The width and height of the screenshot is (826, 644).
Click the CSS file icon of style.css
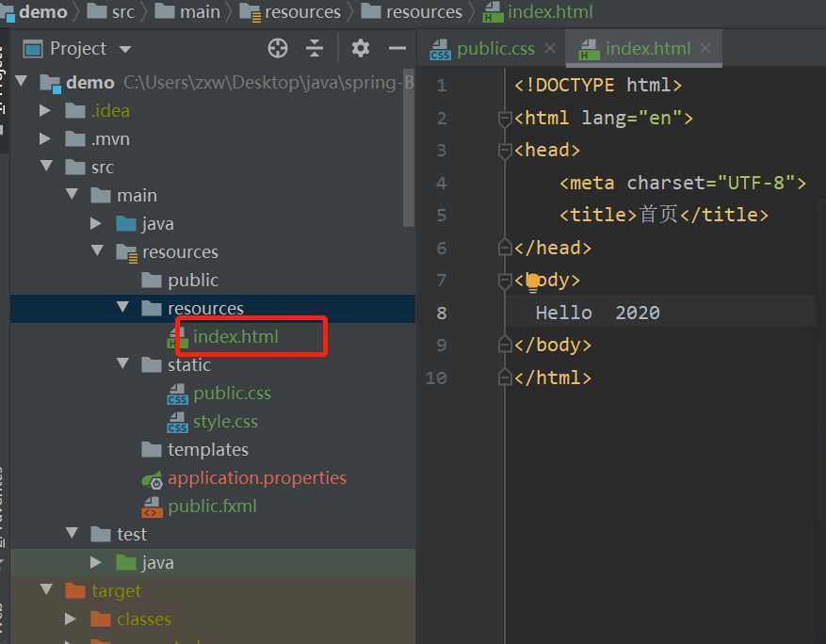[177, 422]
